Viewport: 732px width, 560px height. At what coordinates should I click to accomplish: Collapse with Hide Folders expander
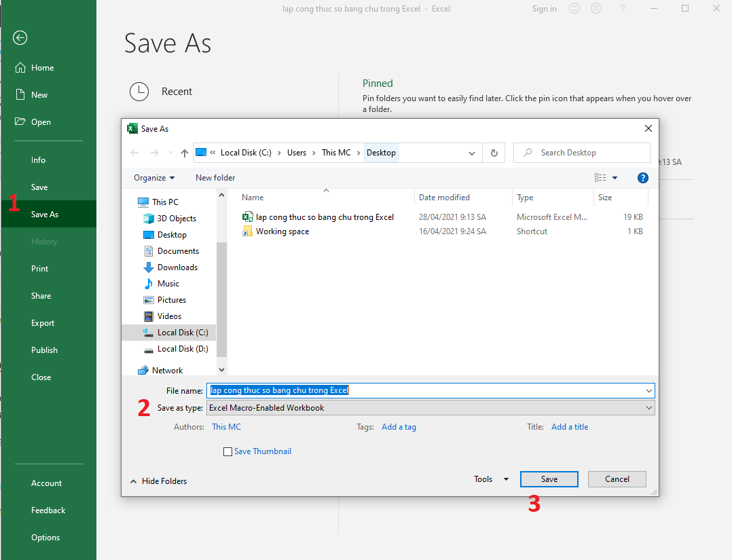158,481
